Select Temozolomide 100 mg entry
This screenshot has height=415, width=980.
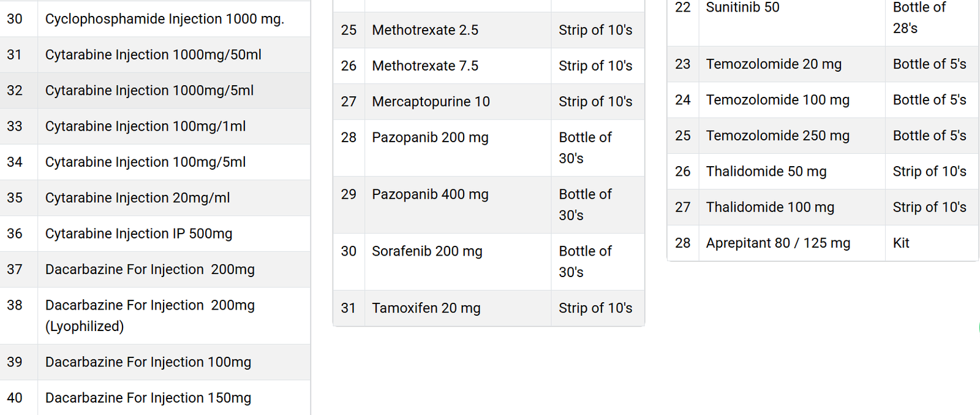point(777,100)
